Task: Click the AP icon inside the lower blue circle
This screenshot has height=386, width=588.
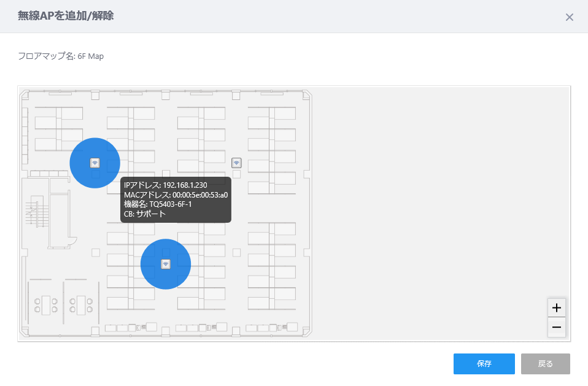Action: tap(166, 264)
